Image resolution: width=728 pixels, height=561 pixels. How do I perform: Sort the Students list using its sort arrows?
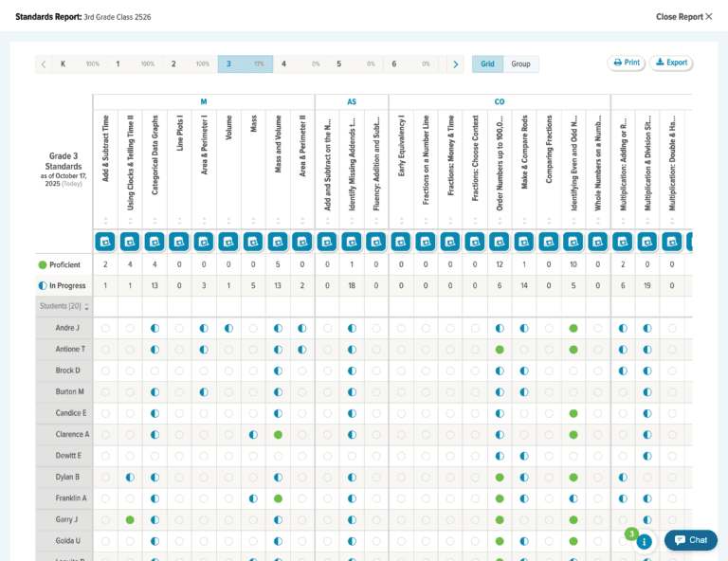tap(87, 307)
